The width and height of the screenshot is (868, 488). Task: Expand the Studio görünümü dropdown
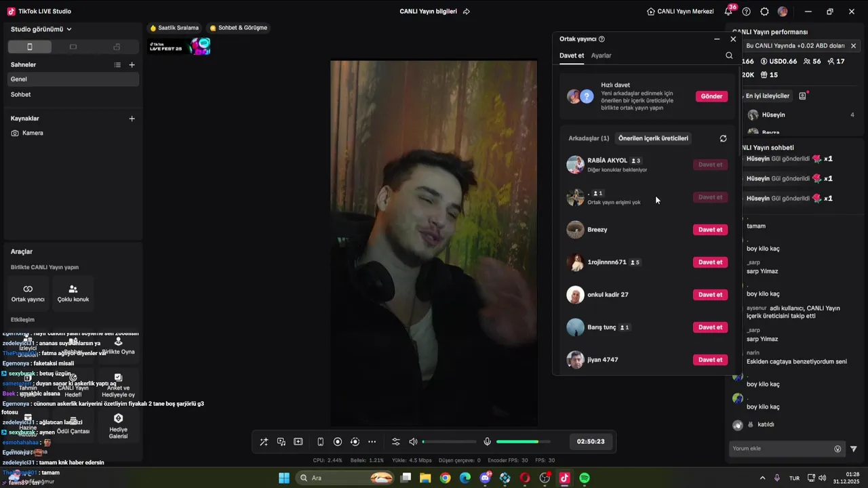[41, 29]
